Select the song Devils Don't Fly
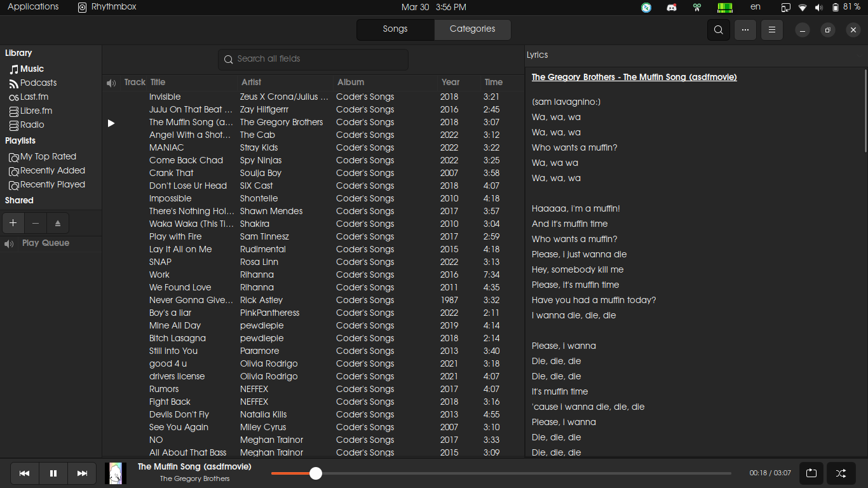Viewport: 868px width, 488px height. pos(179,414)
